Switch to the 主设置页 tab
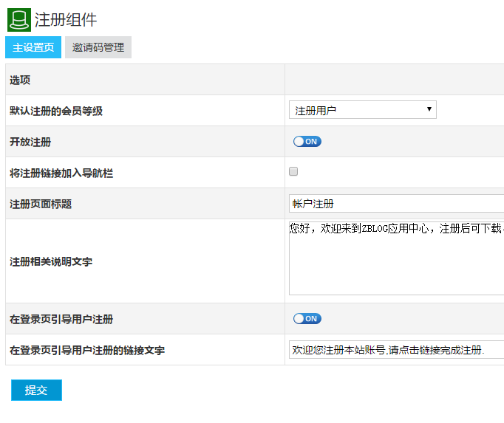The height and width of the screenshot is (423, 504). coord(33,47)
